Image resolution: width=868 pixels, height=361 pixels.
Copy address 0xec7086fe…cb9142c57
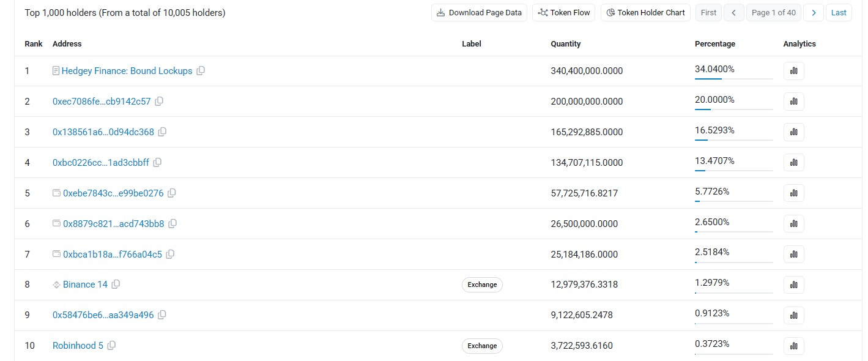159,101
